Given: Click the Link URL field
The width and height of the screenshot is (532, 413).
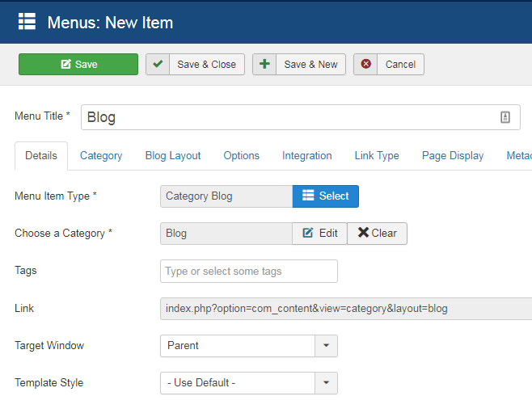Looking at the screenshot, I should [x=346, y=309].
